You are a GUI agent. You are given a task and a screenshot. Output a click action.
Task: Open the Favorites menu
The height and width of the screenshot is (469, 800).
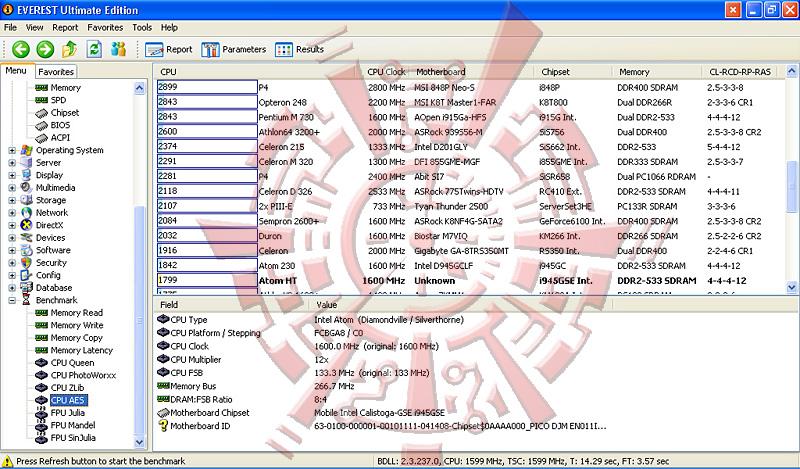click(105, 28)
